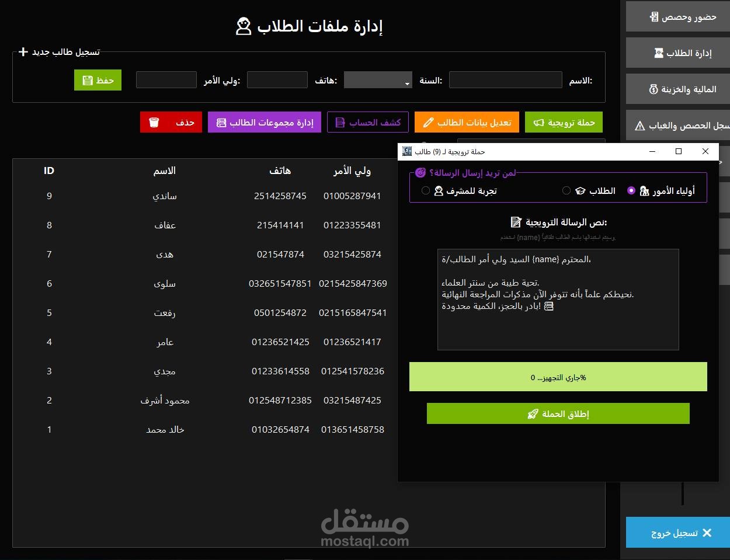Open the السنة dropdown menu
The height and width of the screenshot is (560, 730).
tap(377, 80)
